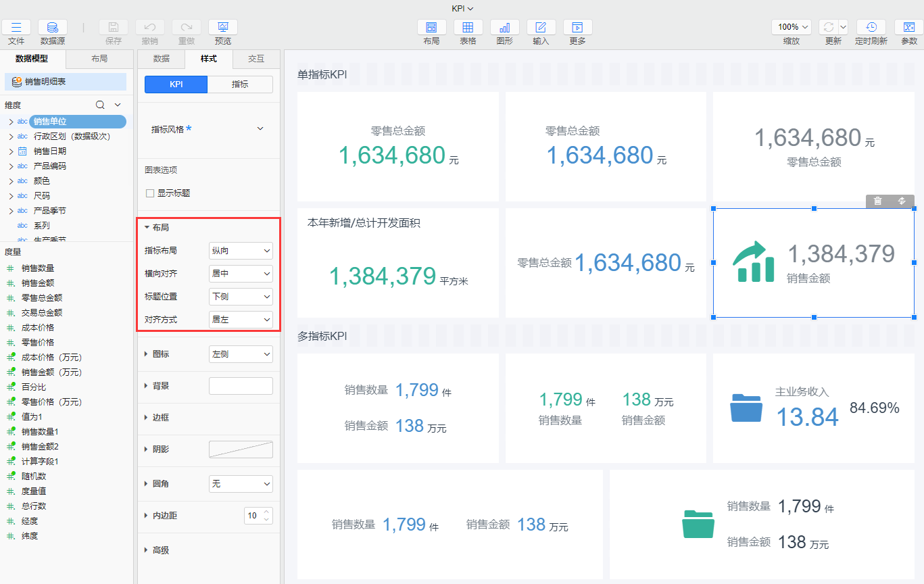Open the 文件 menu icon
This screenshot has height=584, width=924.
(16, 27)
